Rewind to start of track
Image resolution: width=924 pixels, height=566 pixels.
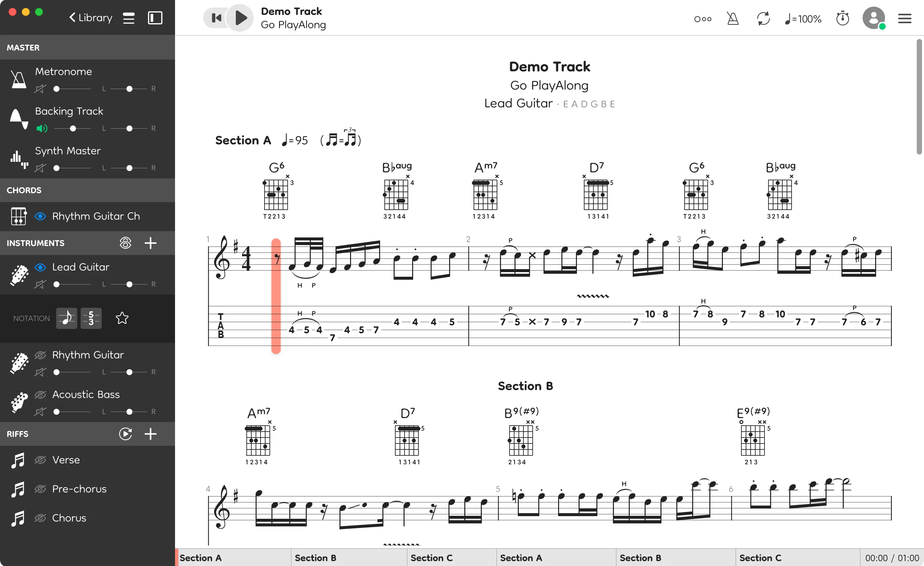(x=216, y=18)
